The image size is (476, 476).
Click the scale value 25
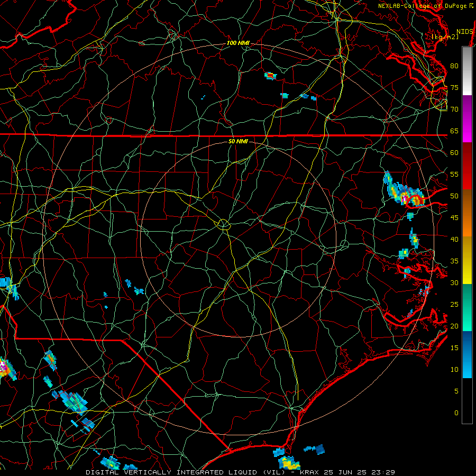454,305
